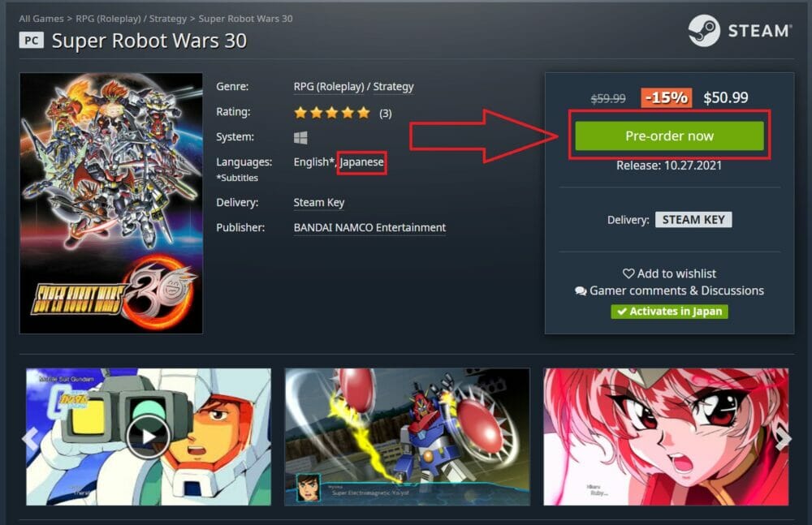The height and width of the screenshot is (525, 812).
Task: Open the robot battle screenshot thumbnail
Action: [407, 437]
